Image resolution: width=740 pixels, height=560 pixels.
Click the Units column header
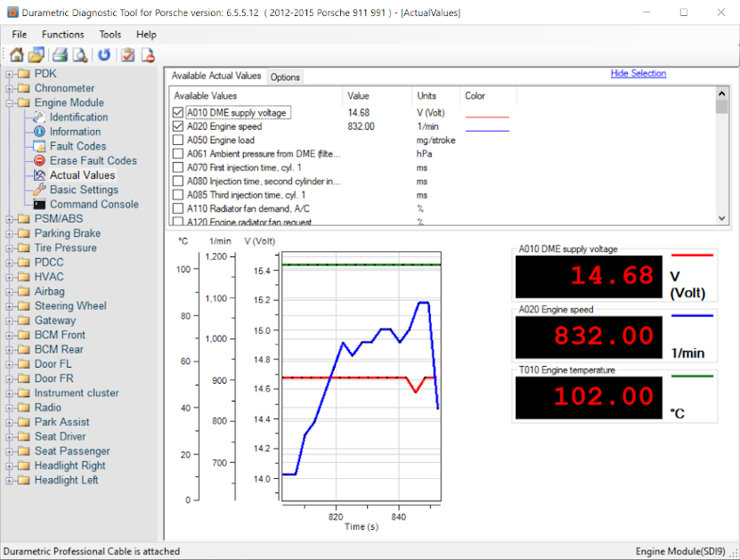tap(435, 96)
